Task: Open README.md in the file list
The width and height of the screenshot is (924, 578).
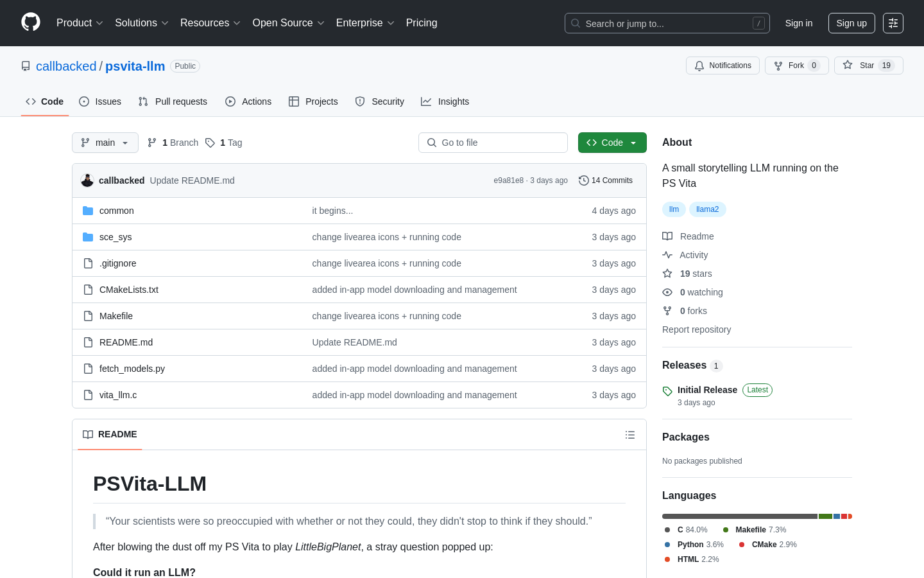Action: tap(126, 342)
